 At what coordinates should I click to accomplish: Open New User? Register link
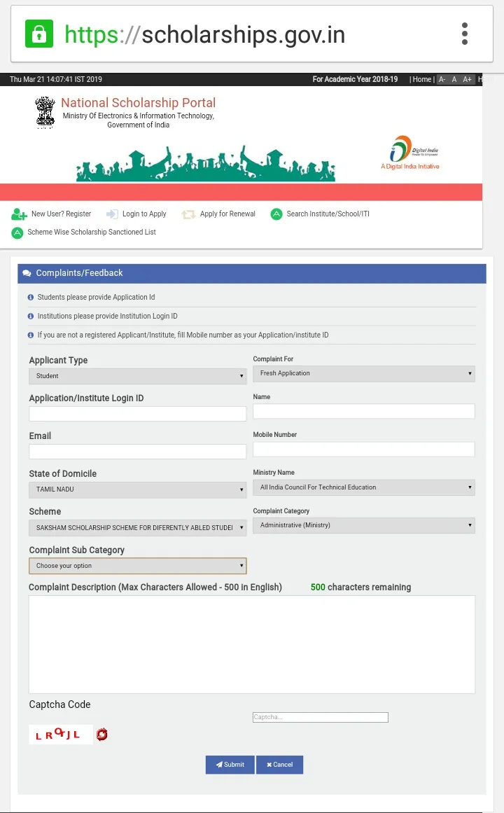(x=61, y=214)
